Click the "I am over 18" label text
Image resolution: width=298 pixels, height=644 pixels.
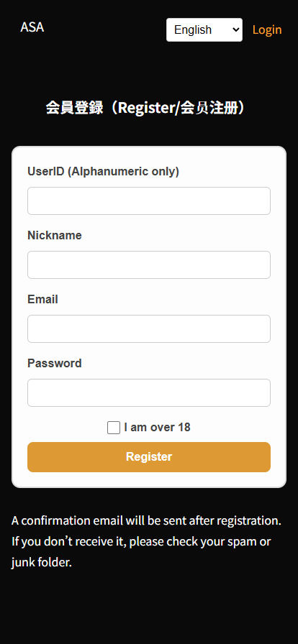tap(157, 428)
